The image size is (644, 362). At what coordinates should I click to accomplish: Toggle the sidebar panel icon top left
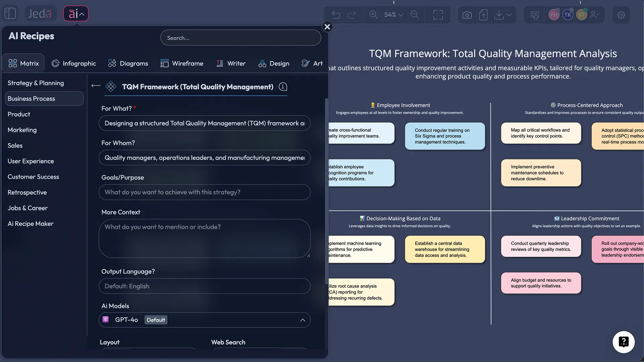coord(10,13)
